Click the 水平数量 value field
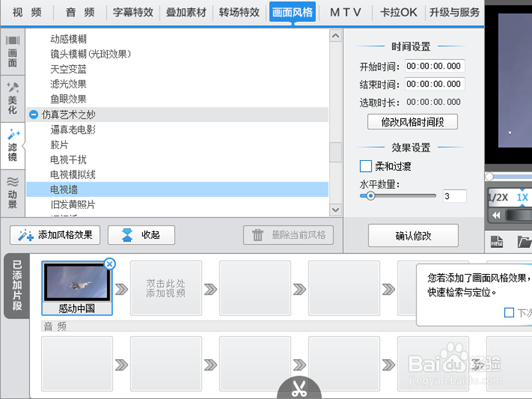This screenshot has width=532, height=399. point(455,196)
